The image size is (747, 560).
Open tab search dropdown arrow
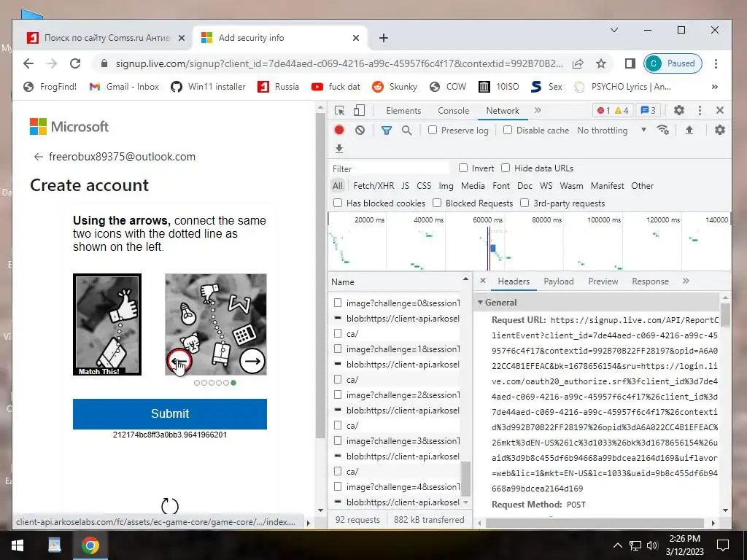[x=614, y=30]
